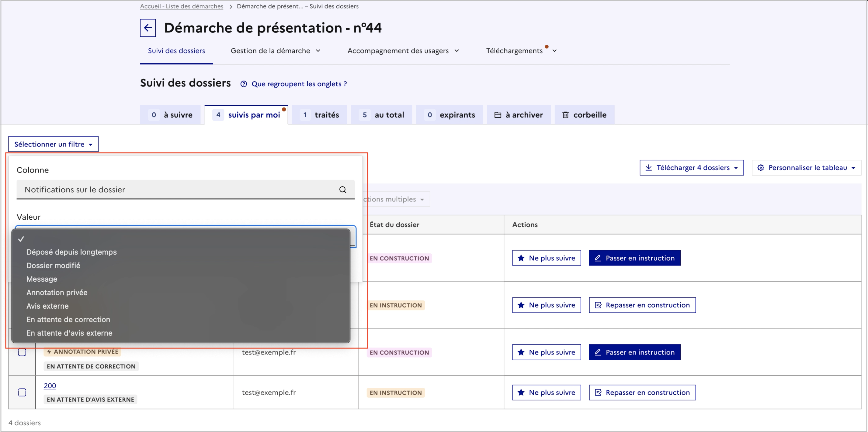Screen dimensions: 868x432
Task: Check the box for dossier 200
Action: click(x=22, y=392)
